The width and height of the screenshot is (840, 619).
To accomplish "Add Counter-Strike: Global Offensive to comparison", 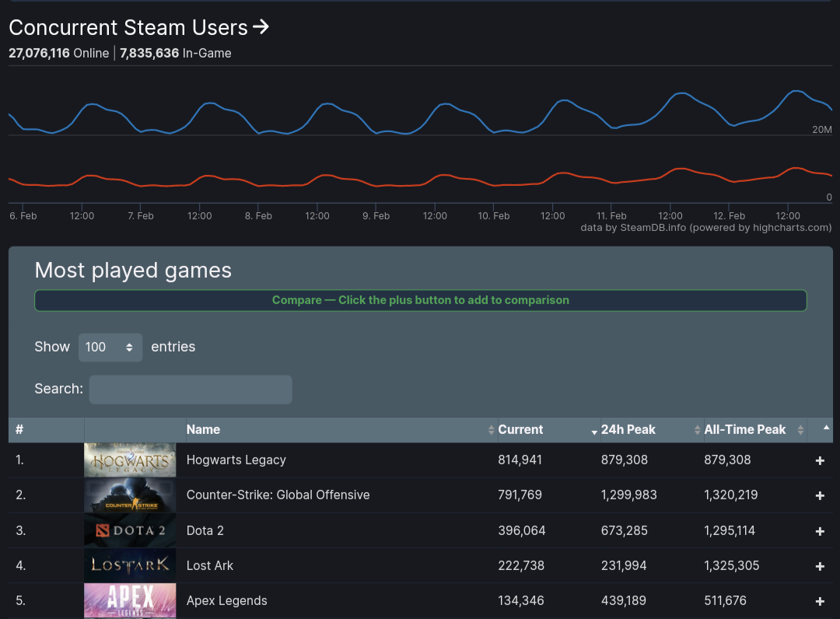I will (820, 496).
